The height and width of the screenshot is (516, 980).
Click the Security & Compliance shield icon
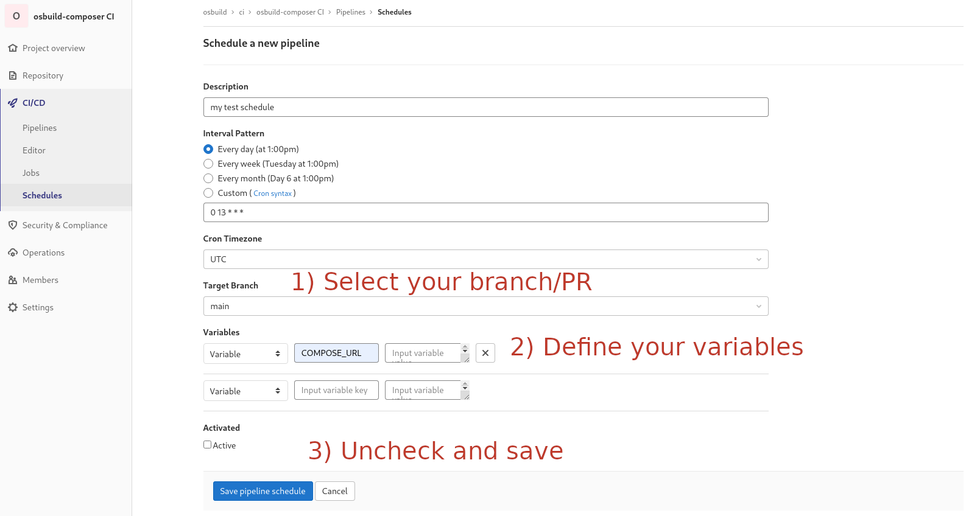[x=13, y=225]
